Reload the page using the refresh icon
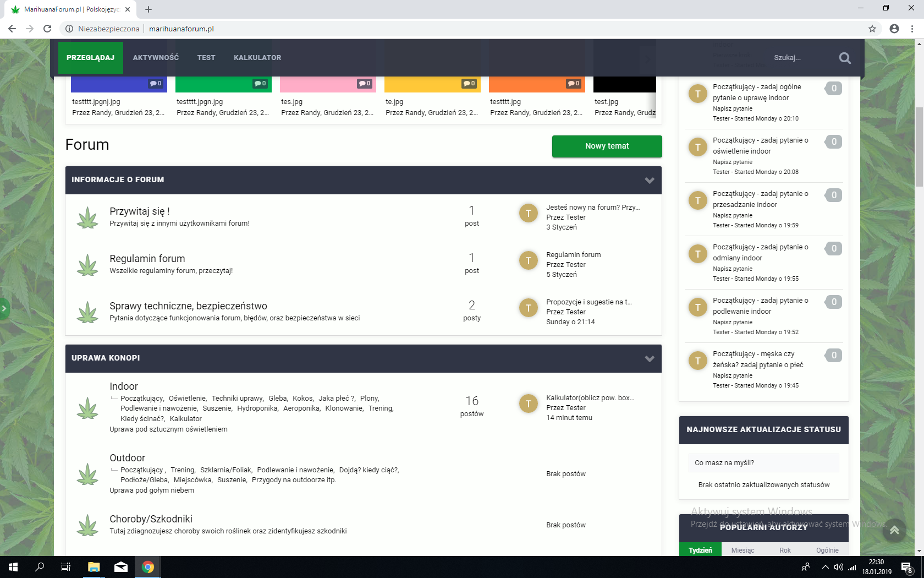The width and height of the screenshot is (924, 578). point(47,29)
